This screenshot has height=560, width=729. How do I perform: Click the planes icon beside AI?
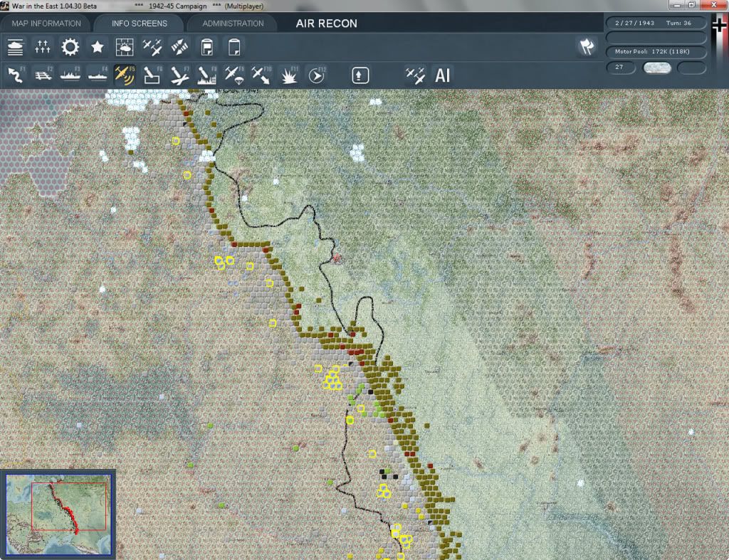[415, 75]
